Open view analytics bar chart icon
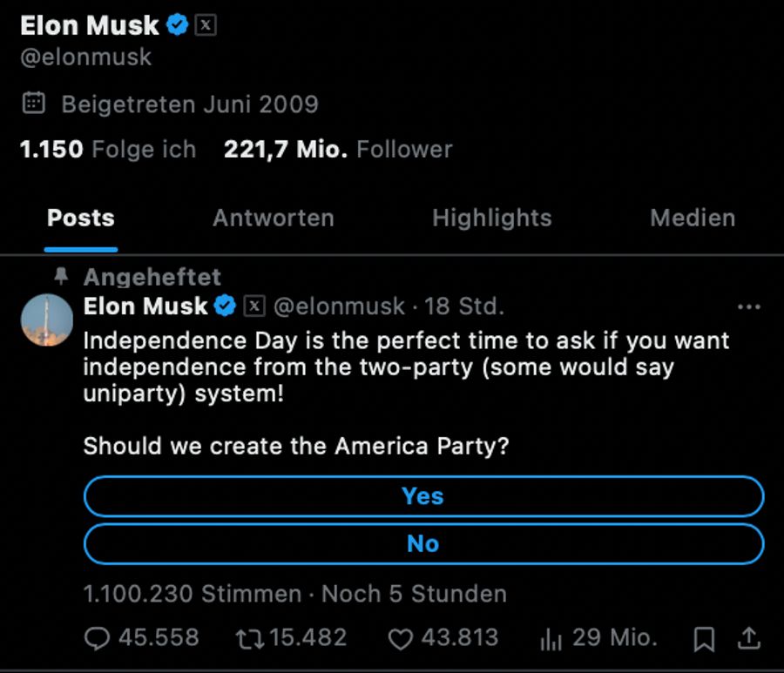 (551, 639)
